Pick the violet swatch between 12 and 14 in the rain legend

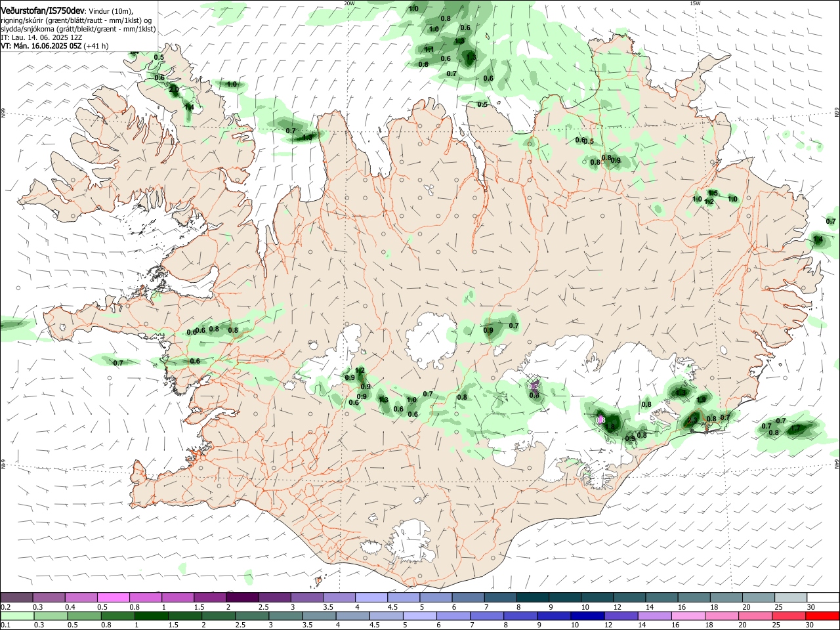pyautogui.click(x=621, y=616)
